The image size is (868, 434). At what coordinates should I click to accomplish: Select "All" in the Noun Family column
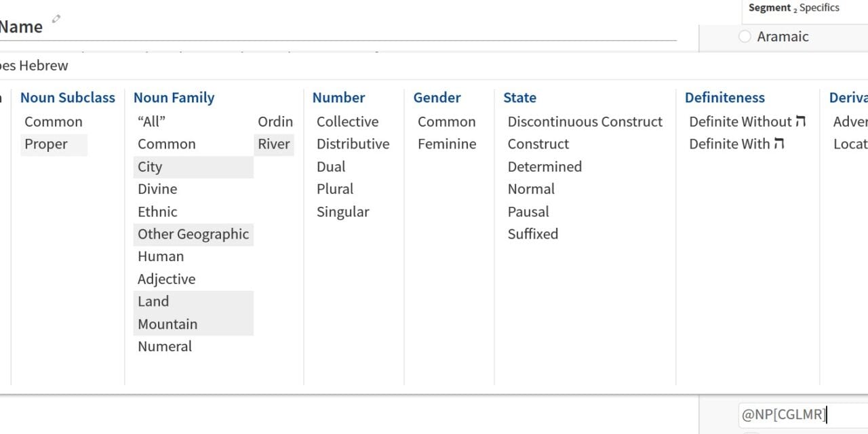click(151, 122)
